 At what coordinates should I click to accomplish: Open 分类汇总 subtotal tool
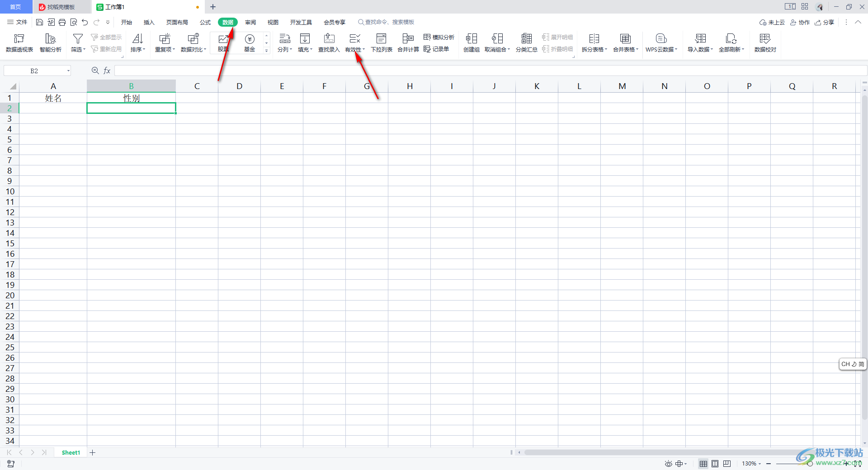[526, 43]
